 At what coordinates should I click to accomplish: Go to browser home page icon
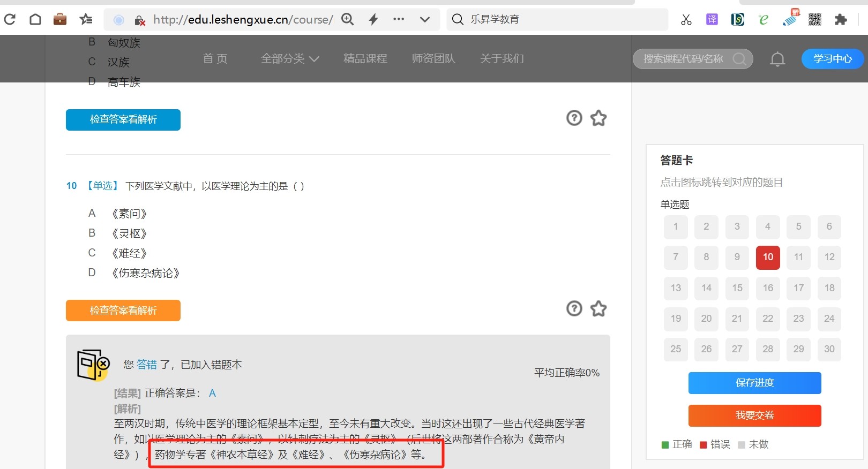(x=35, y=20)
